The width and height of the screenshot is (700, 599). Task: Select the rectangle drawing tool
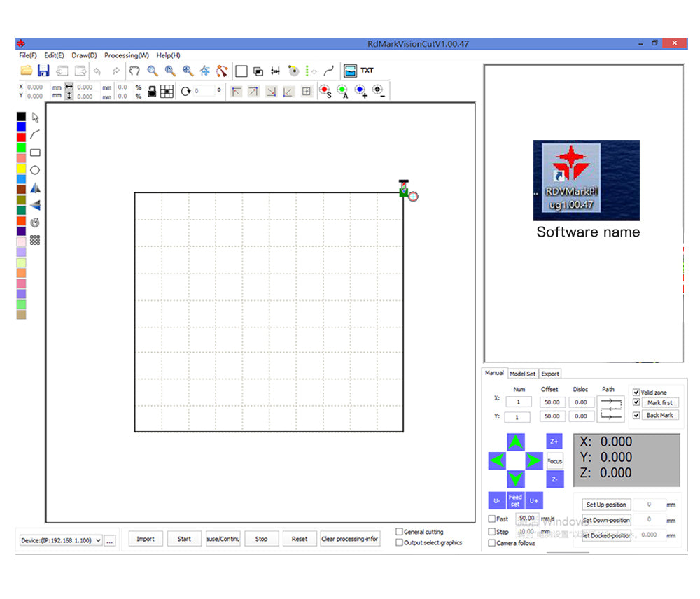35,153
